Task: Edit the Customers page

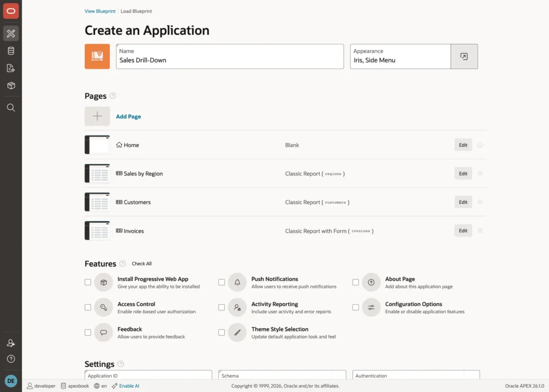Action: tap(463, 202)
